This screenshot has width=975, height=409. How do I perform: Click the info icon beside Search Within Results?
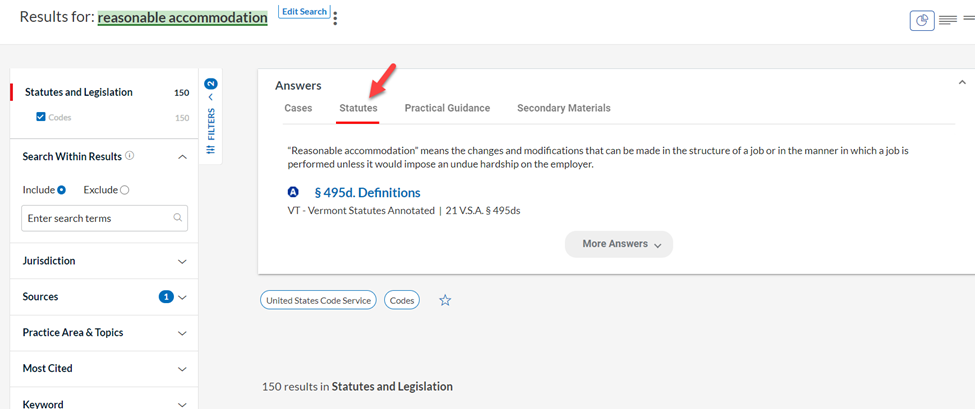[x=129, y=156]
